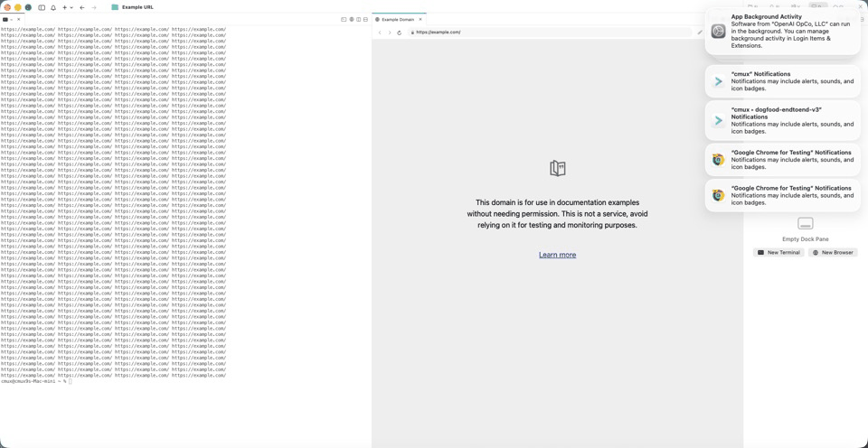This screenshot has height=448, width=868.
Task: Open the App Background Activity notification
Action: coord(783,32)
